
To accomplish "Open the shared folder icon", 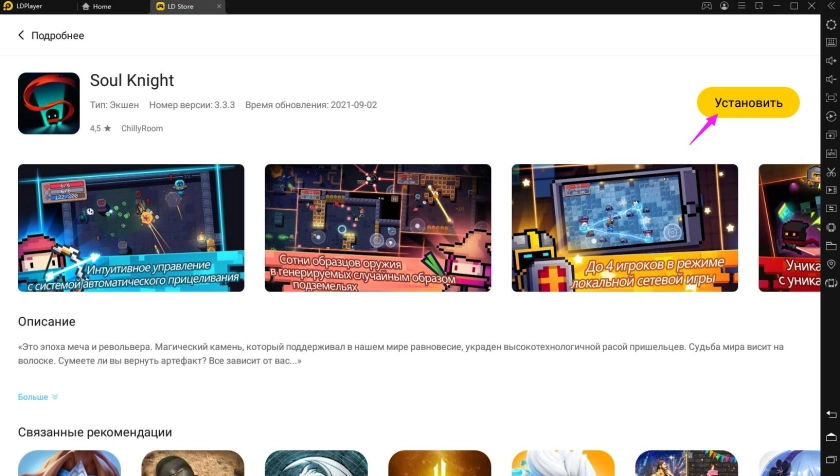I will point(831,246).
